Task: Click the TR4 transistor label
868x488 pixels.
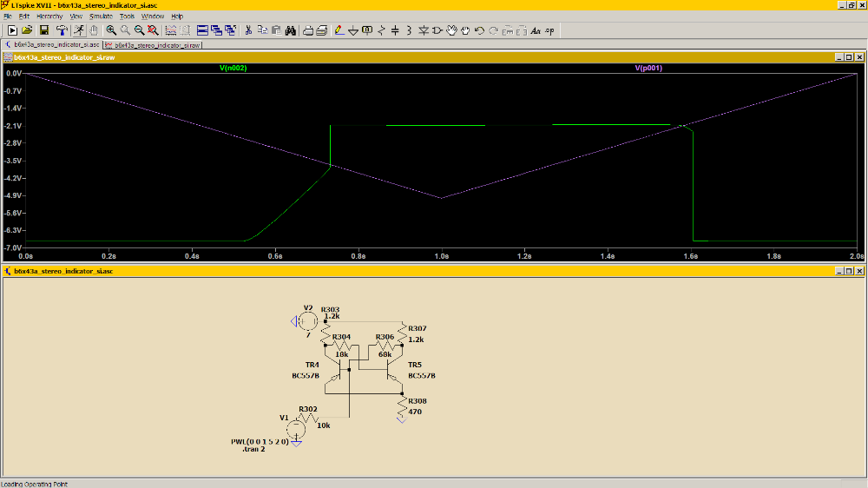Action: coord(312,365)
